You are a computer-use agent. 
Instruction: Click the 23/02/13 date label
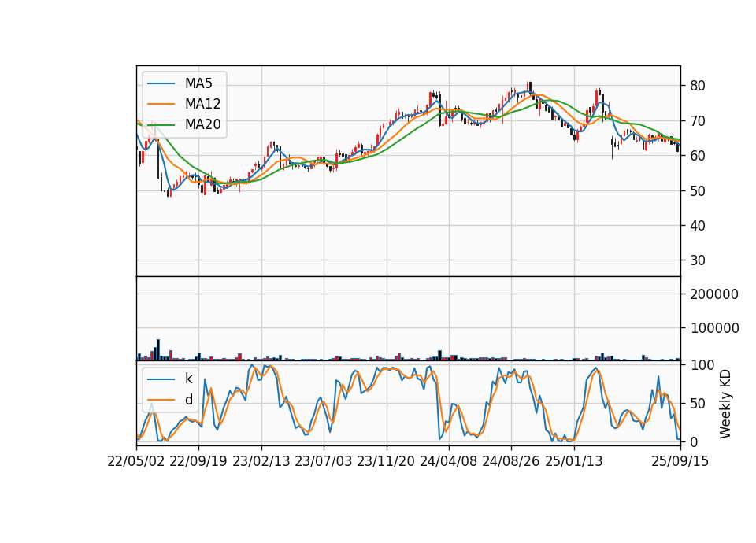point(261,461)
